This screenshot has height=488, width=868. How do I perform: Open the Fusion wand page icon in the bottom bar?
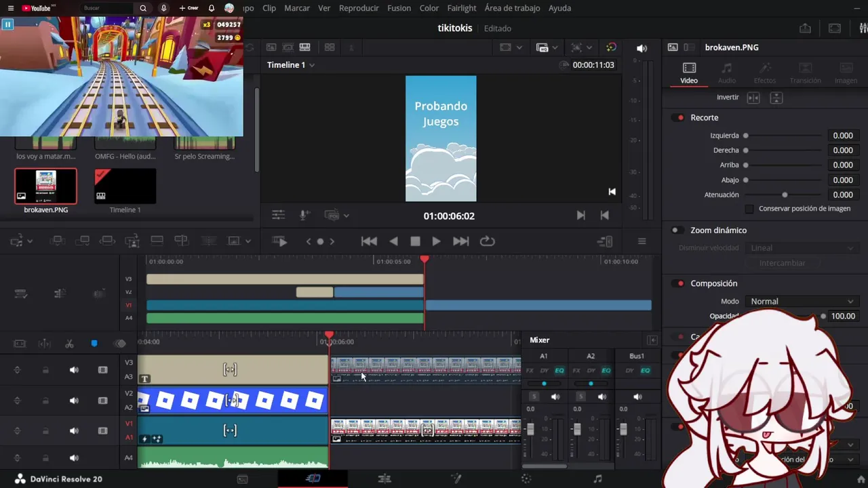click(456, 479)
